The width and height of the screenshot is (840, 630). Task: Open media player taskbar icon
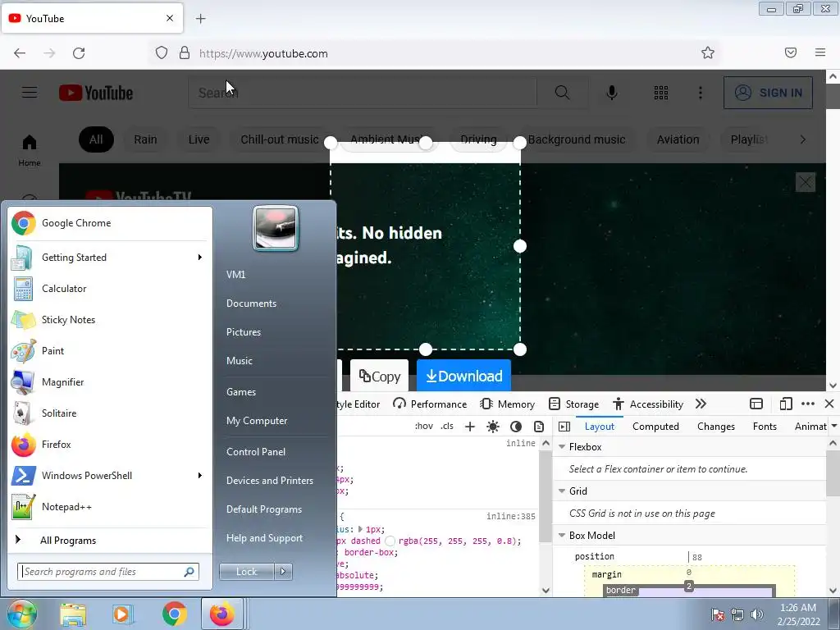[123, 614]
